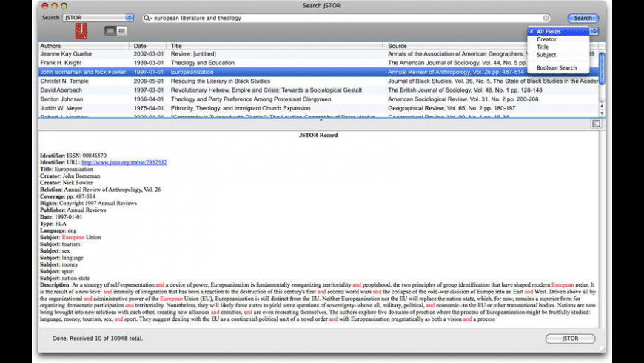644x363 pixels.
Task: Select the John Borneman and Nick Fowler row
Action: (319, 72)
